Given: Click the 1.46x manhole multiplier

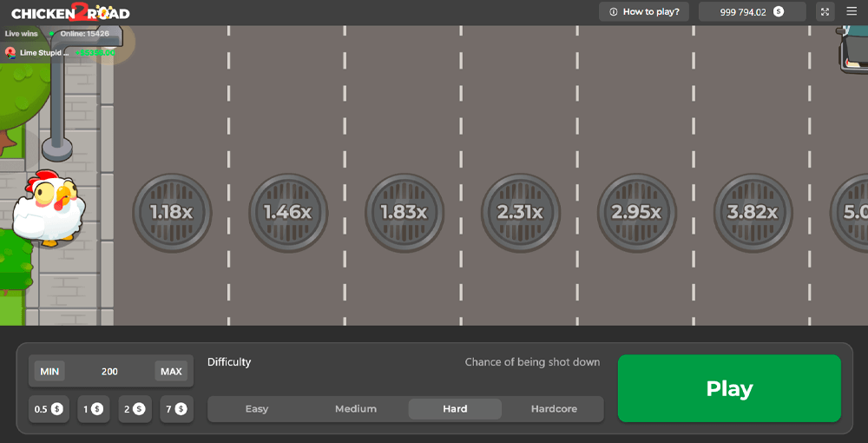Looking at the screenshot, I should (288, 213).
